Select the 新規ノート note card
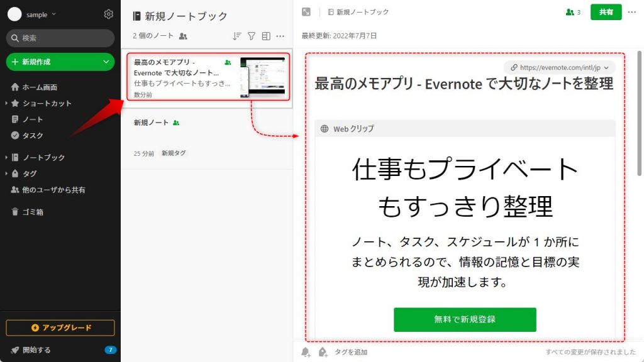 point(207,139)
